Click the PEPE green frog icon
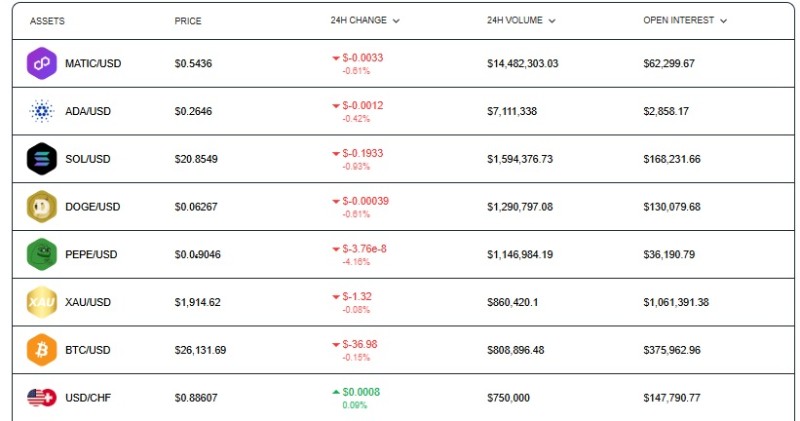Image resolution: width=800 pixels, height=421 pixels. pyautogui.click(x=42, y=254)
